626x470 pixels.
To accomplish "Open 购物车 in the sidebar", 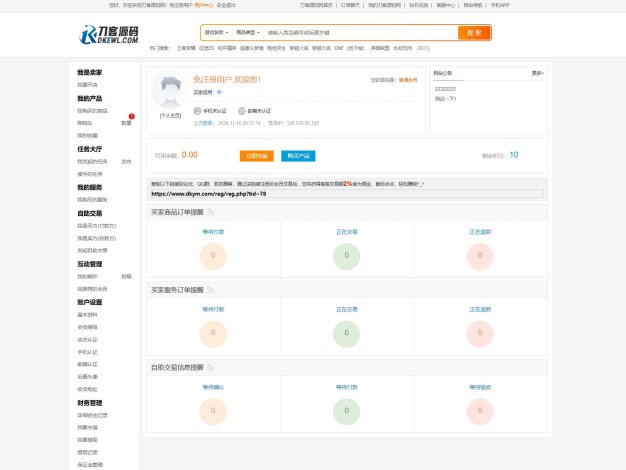I will (85, 123).
